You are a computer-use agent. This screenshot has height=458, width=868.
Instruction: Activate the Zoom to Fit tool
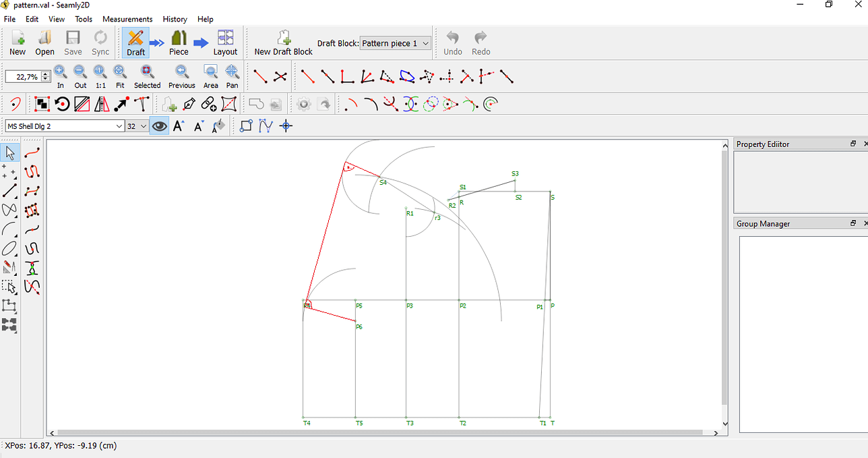(120, 76)
